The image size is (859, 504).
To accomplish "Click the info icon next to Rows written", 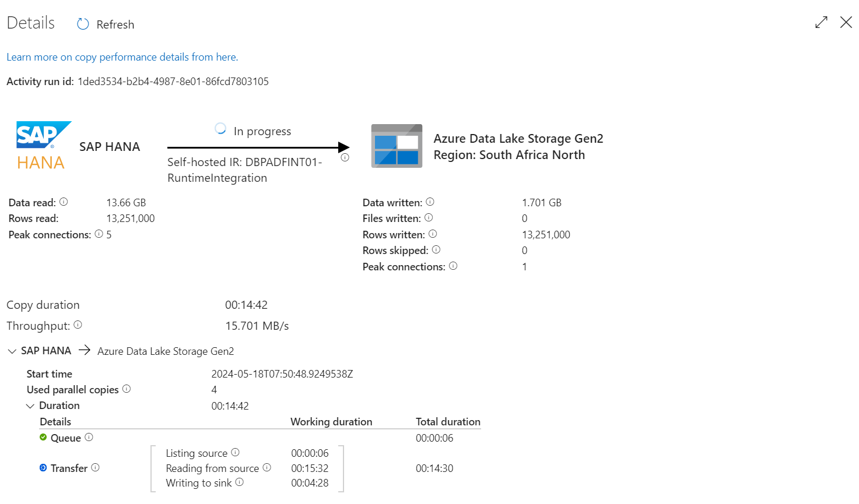I will click(433, 234).
